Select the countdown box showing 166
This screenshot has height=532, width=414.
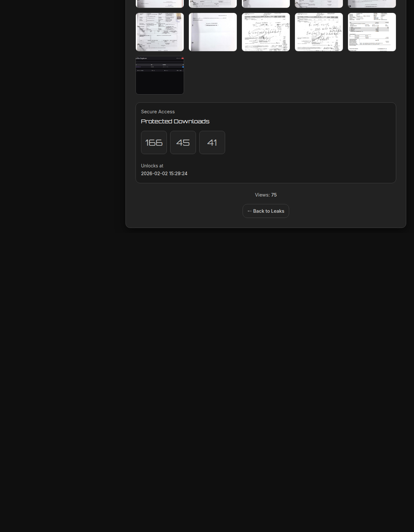point(154,142)
